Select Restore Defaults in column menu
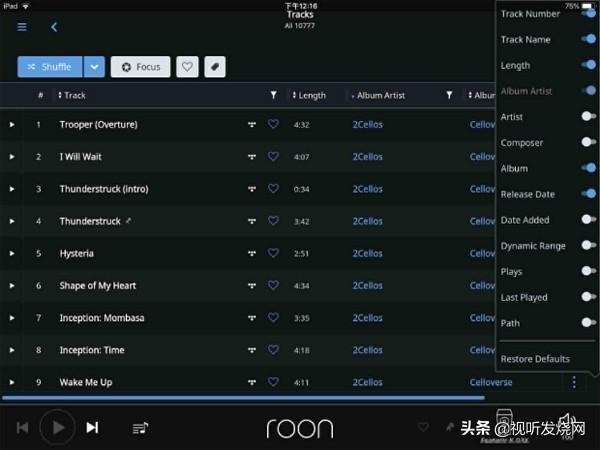The image size is (600, 450). pos(535,359)
